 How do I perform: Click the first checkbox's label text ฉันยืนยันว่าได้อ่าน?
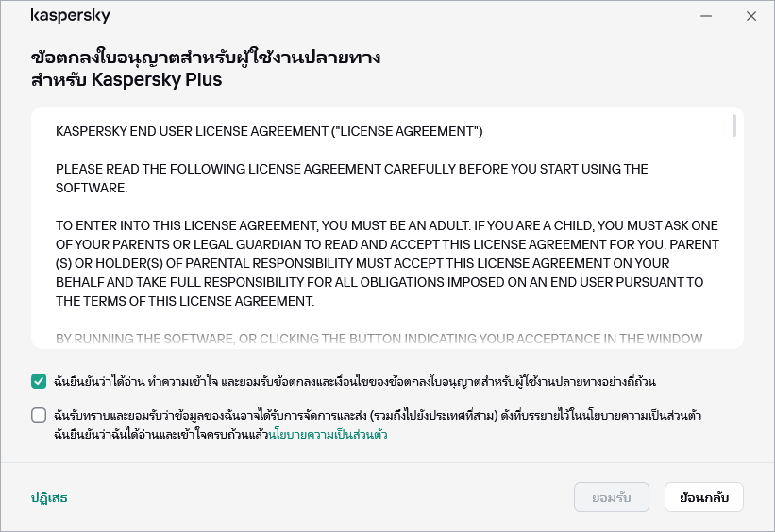(355, 382)
